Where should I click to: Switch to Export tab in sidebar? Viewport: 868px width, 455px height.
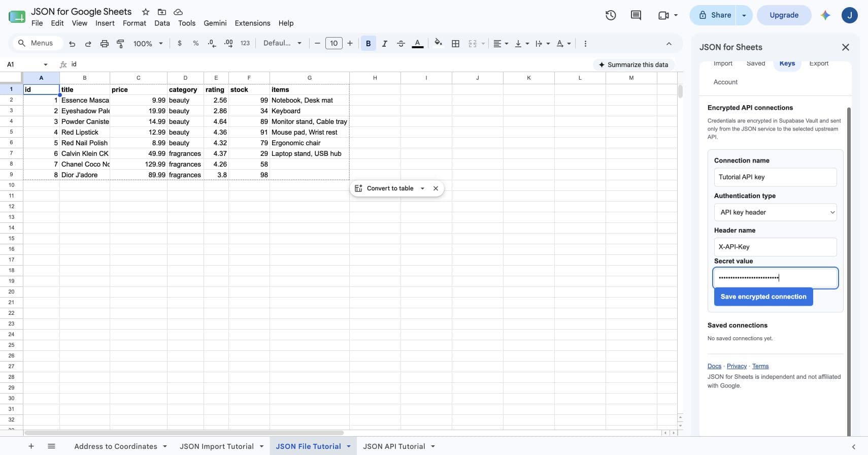818,63
